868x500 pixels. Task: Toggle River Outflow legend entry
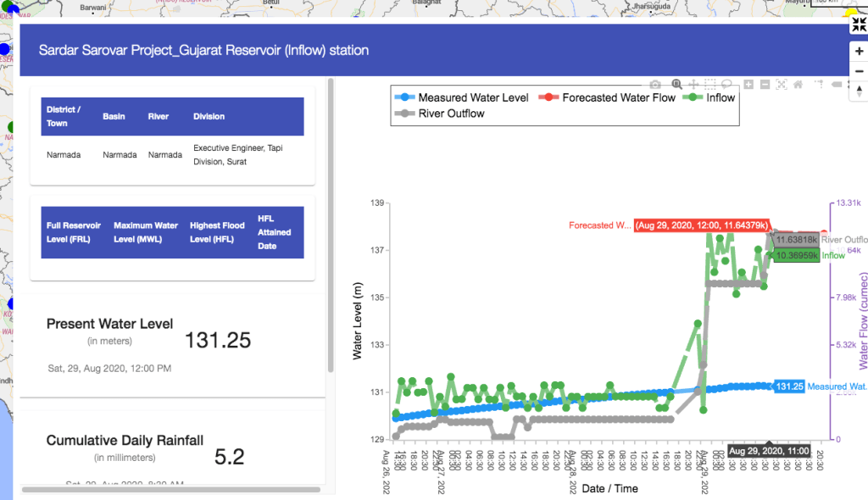[x=441, y=114]
